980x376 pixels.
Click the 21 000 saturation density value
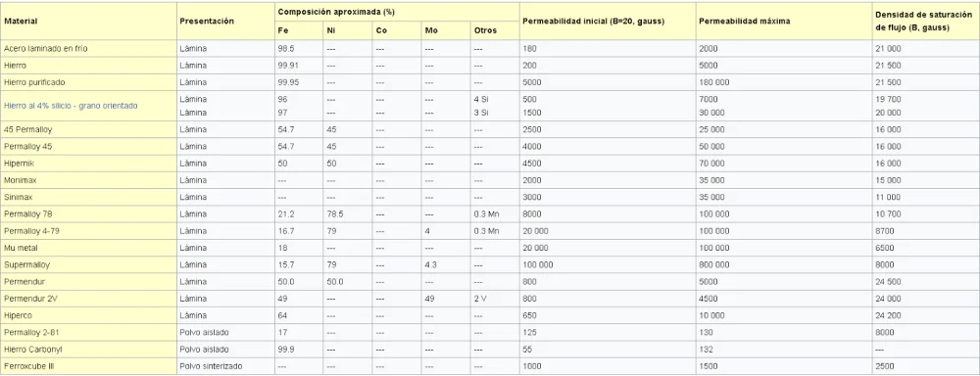point(888,48)
